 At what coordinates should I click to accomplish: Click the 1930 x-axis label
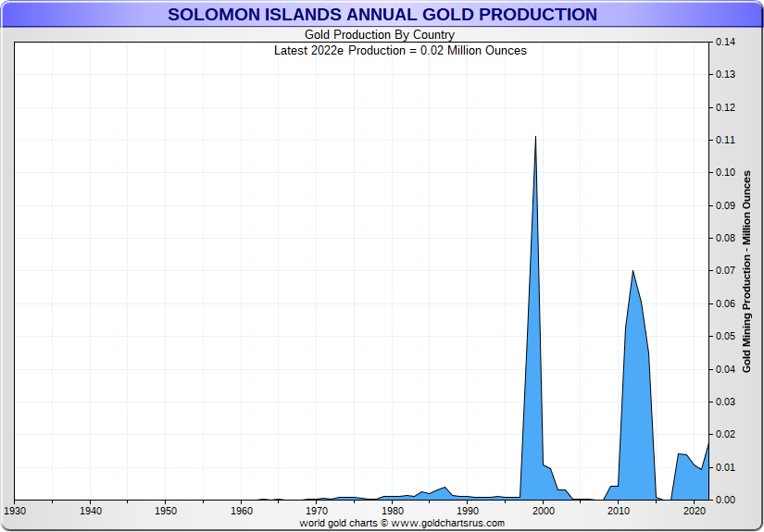15,511
